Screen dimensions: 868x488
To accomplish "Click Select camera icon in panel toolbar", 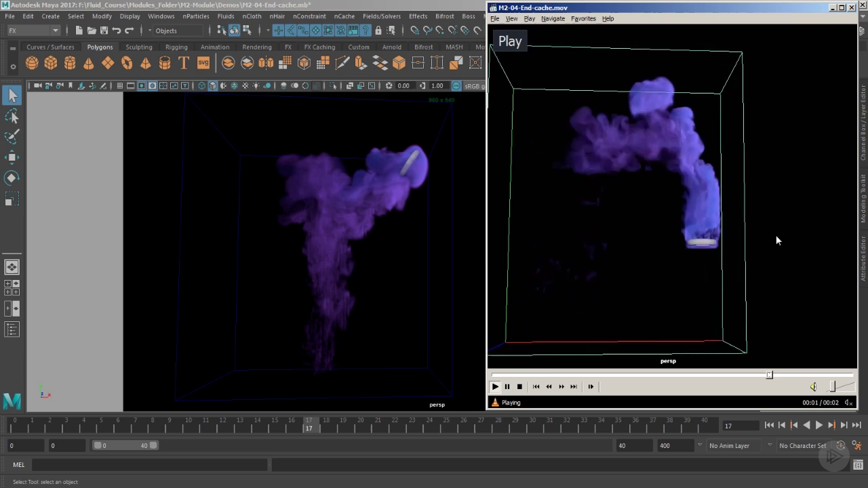I will click(38, 86).
